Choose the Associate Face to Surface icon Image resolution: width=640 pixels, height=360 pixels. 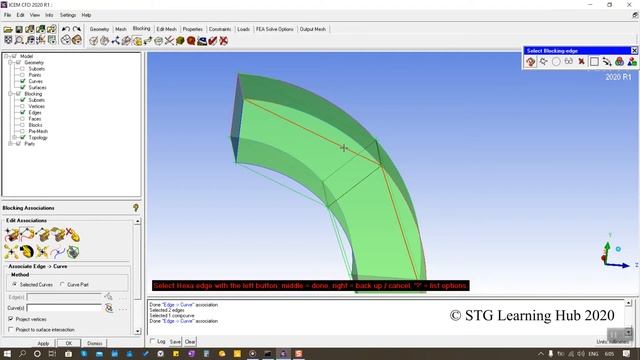(58, 235)
